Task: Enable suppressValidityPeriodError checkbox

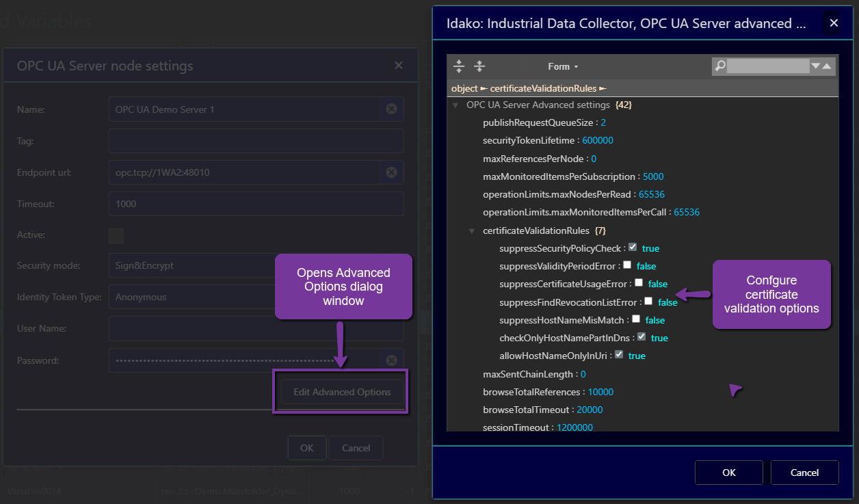Action: [627, 265]
